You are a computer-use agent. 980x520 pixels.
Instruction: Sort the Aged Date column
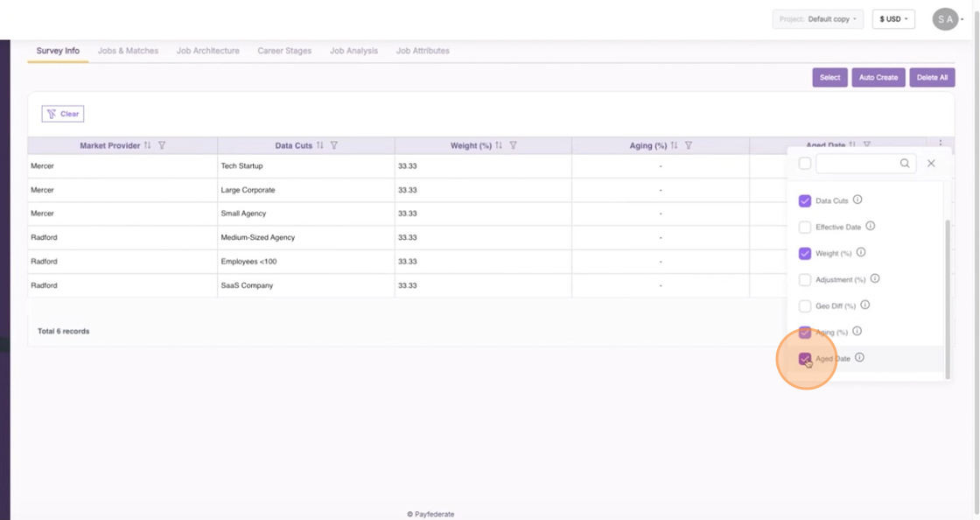click(852, 144)
